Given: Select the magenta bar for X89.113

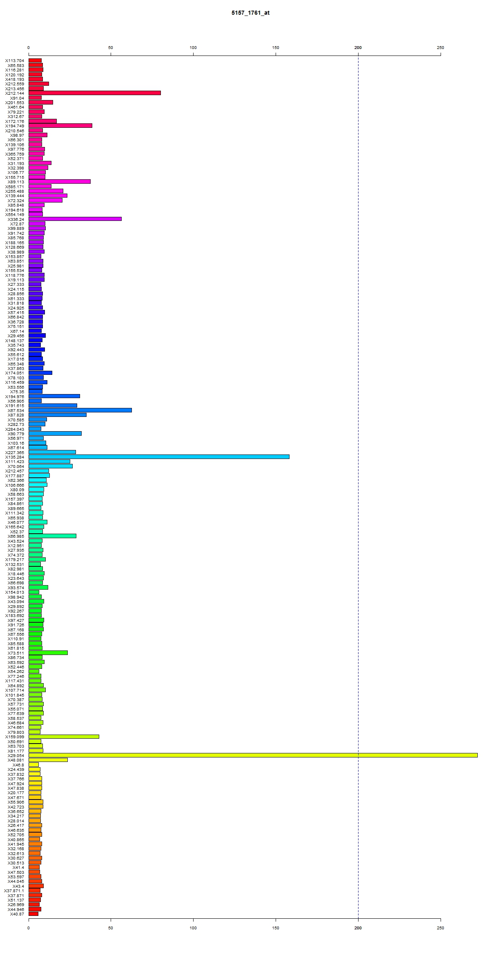Looking at the screenshot, I should point(60,182).
